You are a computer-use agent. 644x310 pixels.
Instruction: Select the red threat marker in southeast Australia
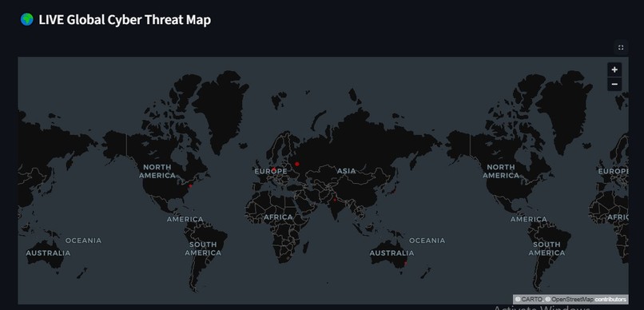pos(405,263)
